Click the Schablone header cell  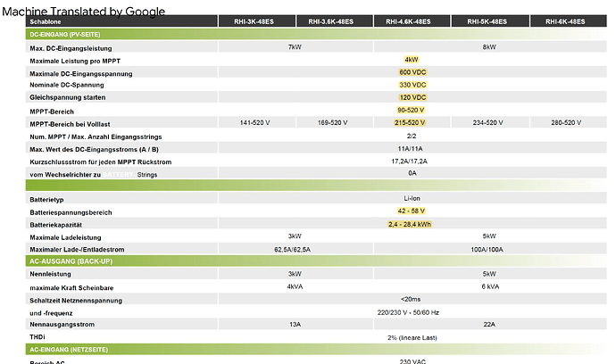121,21
